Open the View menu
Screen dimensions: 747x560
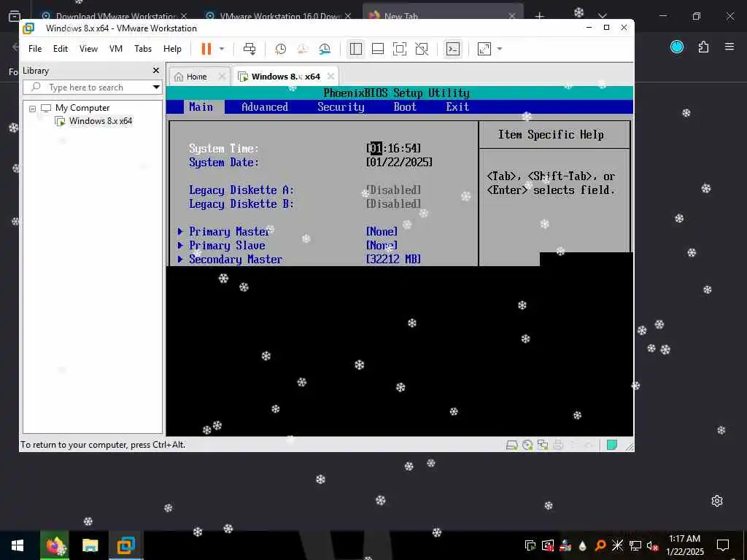pos(88,49)
